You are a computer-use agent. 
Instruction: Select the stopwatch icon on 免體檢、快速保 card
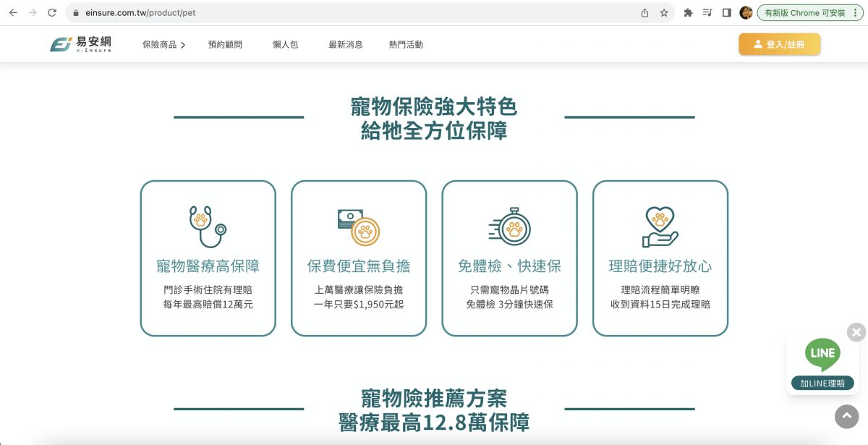pyautogui.click(x=509, y=224)
